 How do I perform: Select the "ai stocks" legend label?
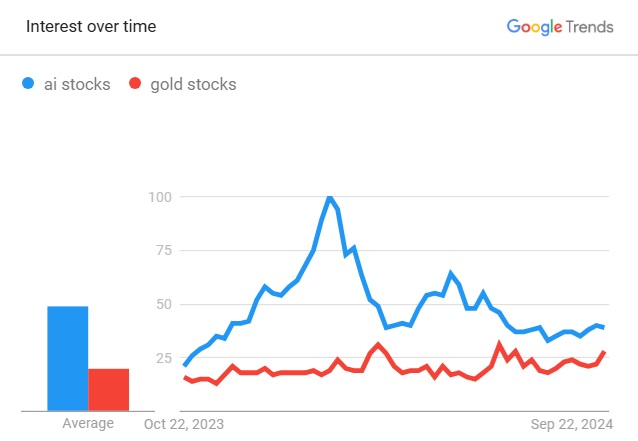click(77, 84)
